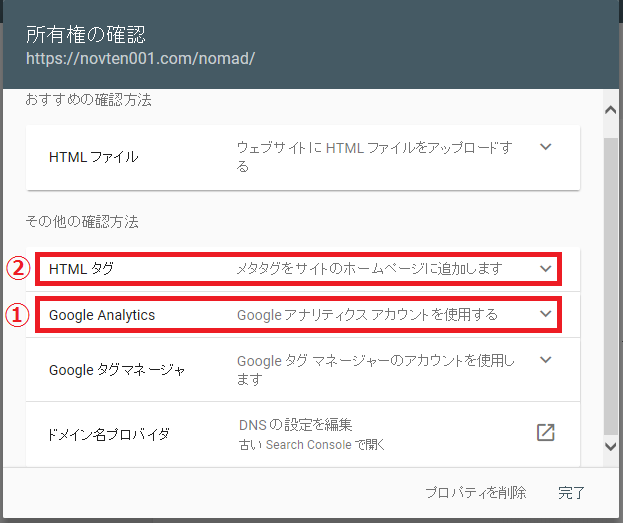Expand the HTML ファイル chevron arrow
This screenshot has width=623, height=523.
pos(545,147)
